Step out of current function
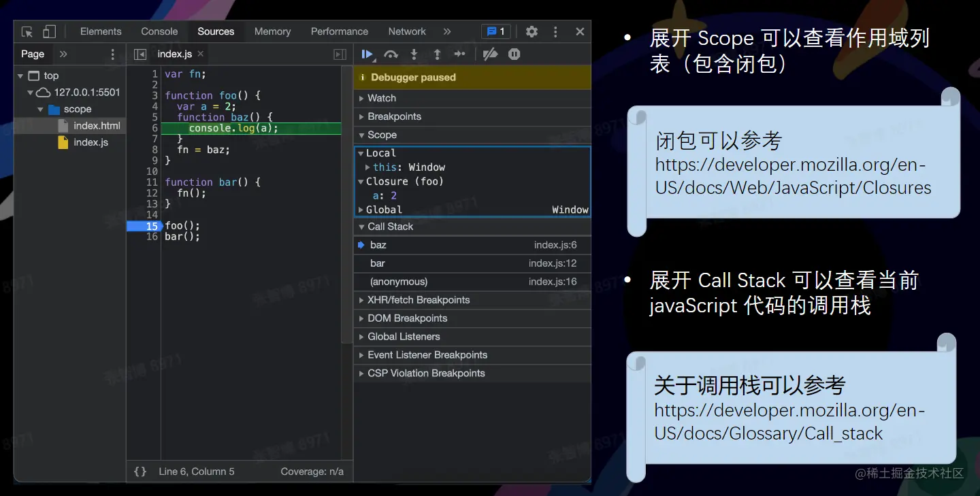980x496 pixels. coord(437,54)
